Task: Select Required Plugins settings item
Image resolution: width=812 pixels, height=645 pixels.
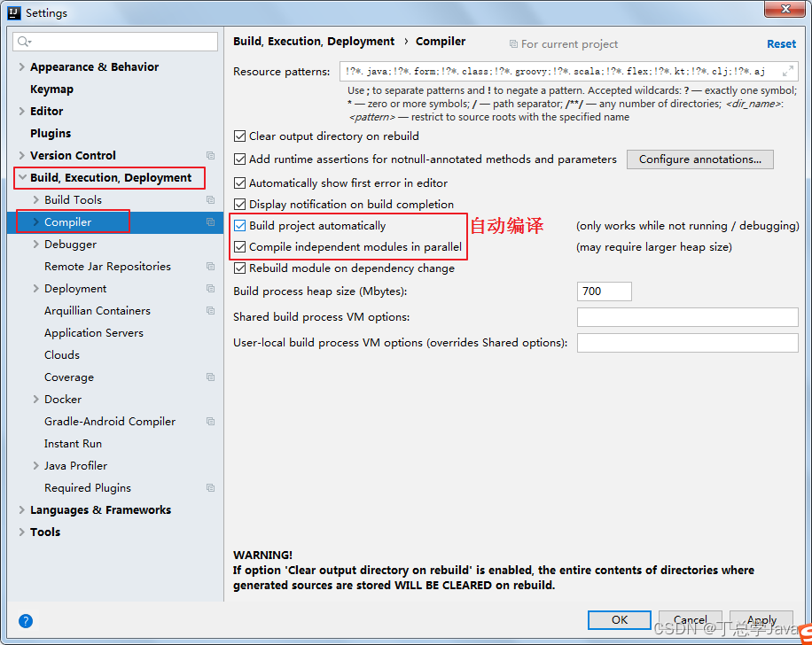Action: tap(88, 487)
